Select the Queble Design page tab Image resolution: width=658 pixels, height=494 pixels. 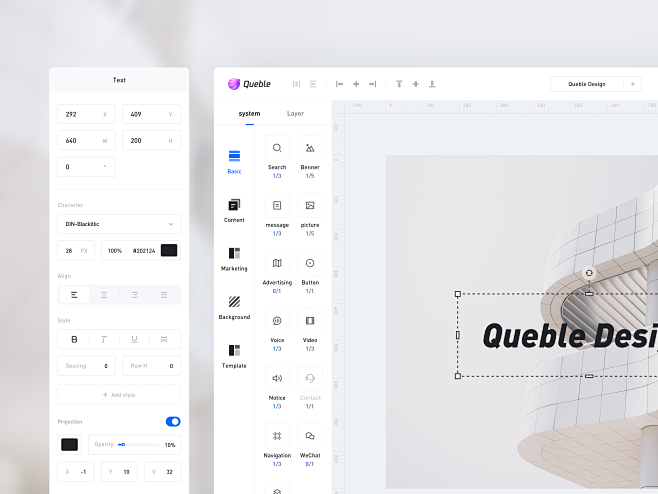coord(587,84)
